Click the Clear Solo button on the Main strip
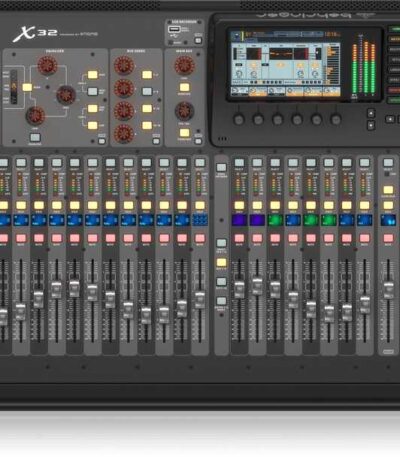This screenshot has width=400, height=457. 388,190
